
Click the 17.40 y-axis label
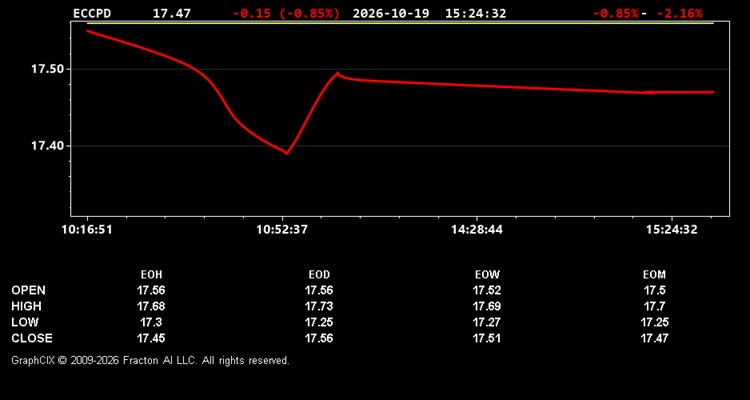pyautogui.click(x=47, y=145)
